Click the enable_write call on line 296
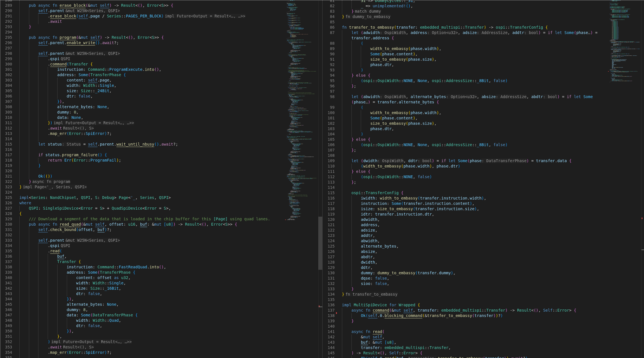 click(x=81, y=43)
